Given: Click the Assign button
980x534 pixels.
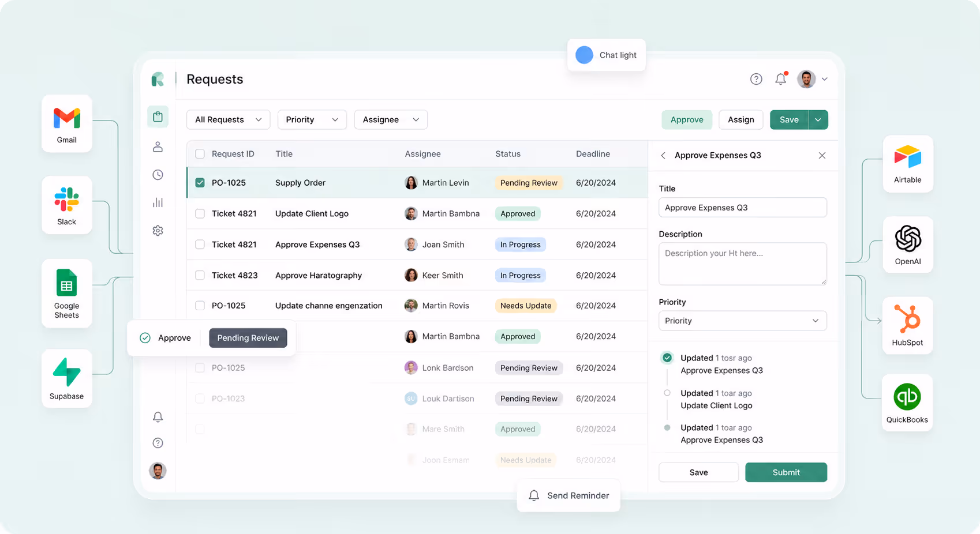Looking at the screenshot, I should [x=741, y=119].
